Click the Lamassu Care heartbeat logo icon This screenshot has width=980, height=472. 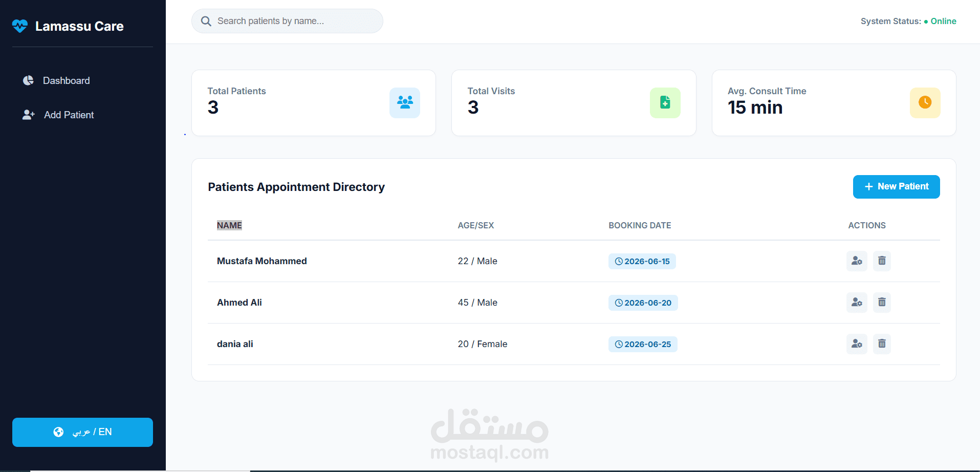click(x=20, y=26)
